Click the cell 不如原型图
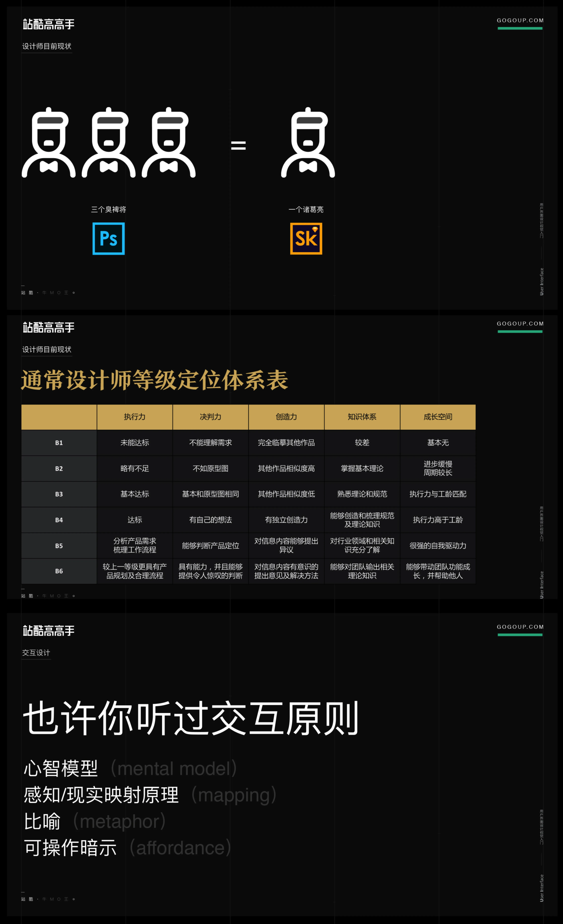563x924 pixels. tap(210, 469)
